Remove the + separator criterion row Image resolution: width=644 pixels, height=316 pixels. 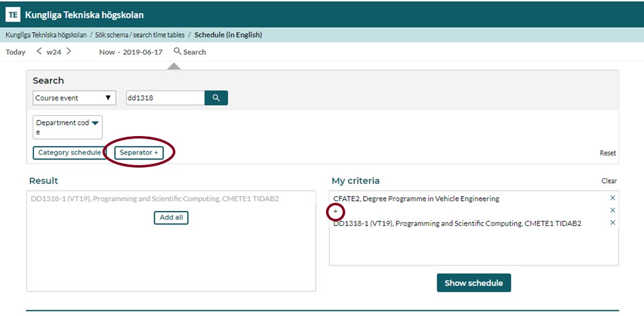613,210
